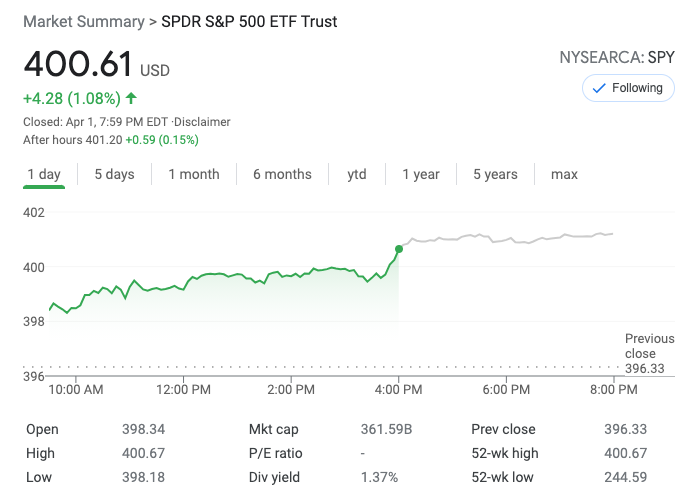
Task: Click the green up arrow icon
Action: pos(132,98)
